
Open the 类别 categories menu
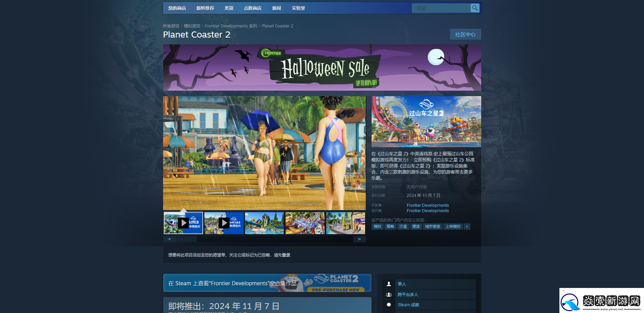[229, 8]
